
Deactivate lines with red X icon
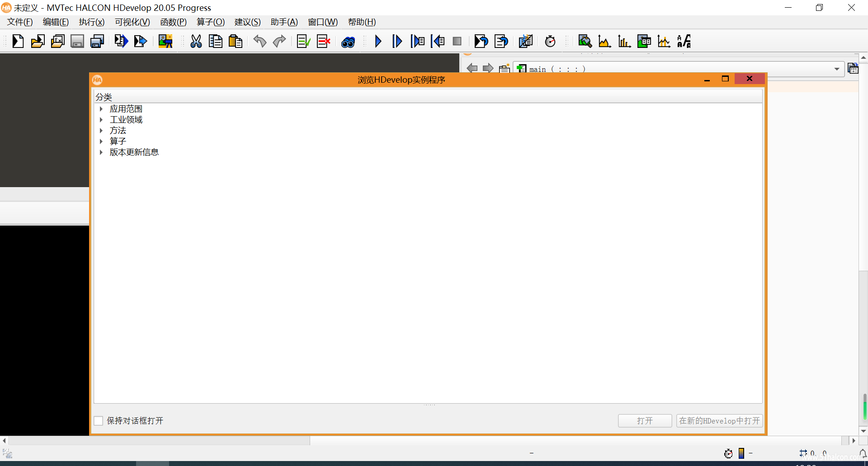323,42
